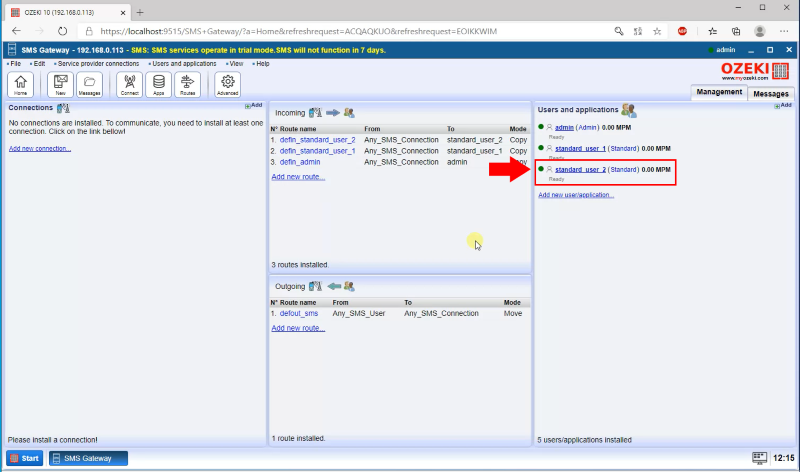Close the OZEKI 10 browser tab
Viewport: 800px width, 472px height.
123,12
